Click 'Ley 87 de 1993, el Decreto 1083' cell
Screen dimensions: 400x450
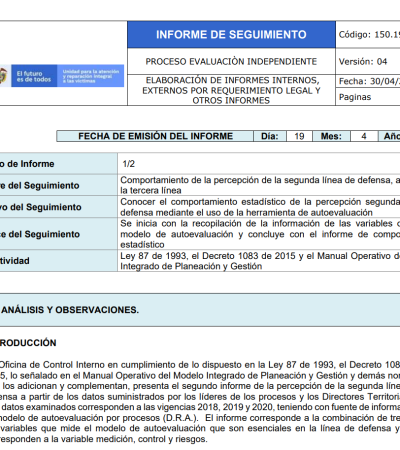259,261
